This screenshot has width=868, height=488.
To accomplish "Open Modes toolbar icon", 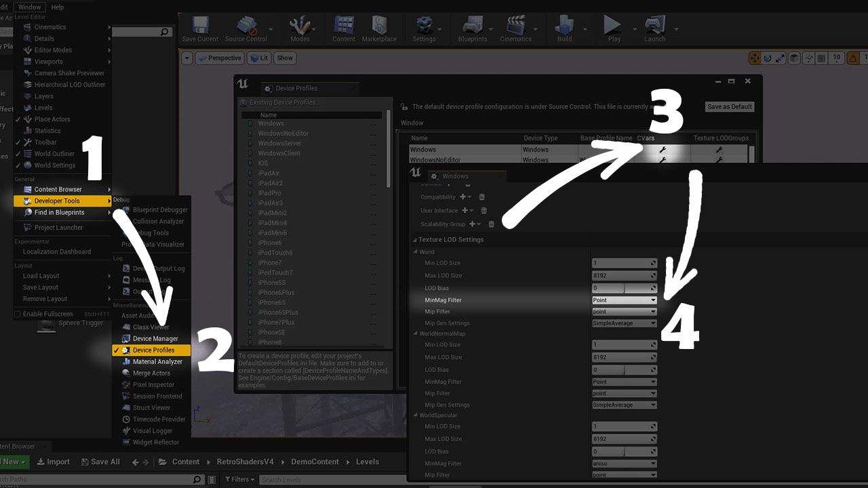I will tap(300, 29).
